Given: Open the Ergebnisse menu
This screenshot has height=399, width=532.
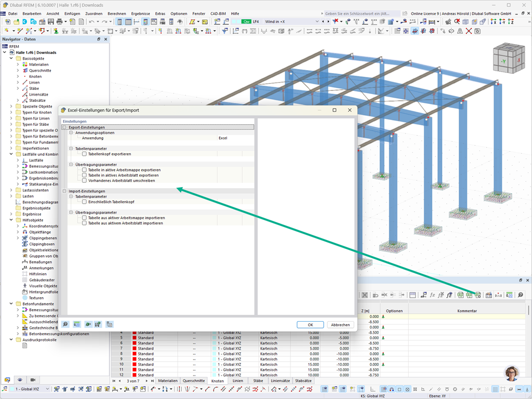Looking at the screenshot, I should 140,14.
